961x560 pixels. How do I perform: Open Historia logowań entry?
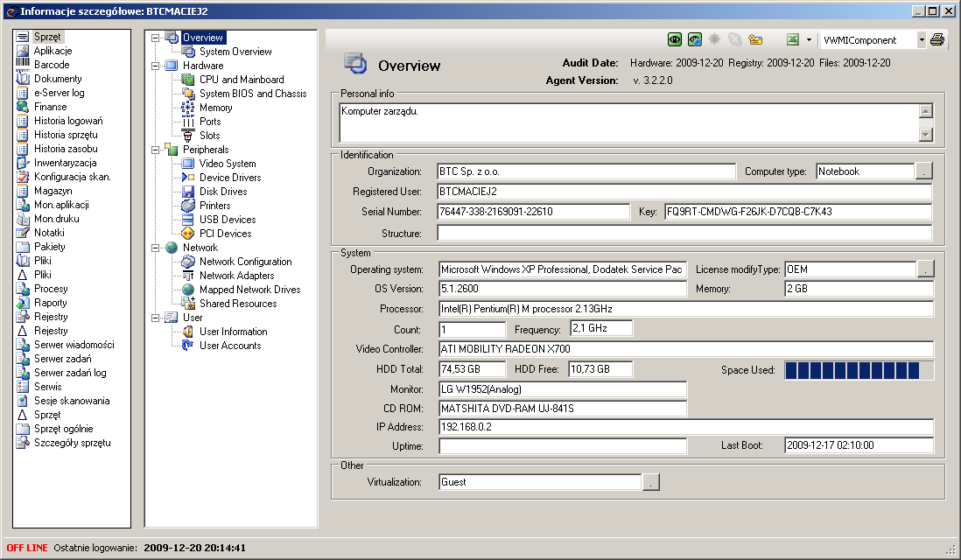point(68,122)
